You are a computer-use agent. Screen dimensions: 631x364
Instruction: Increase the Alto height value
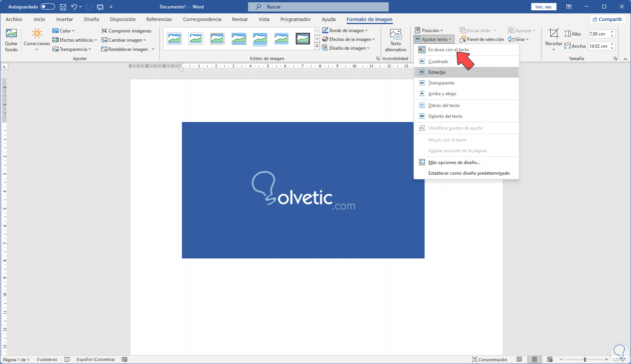click(x=612, y=32)
